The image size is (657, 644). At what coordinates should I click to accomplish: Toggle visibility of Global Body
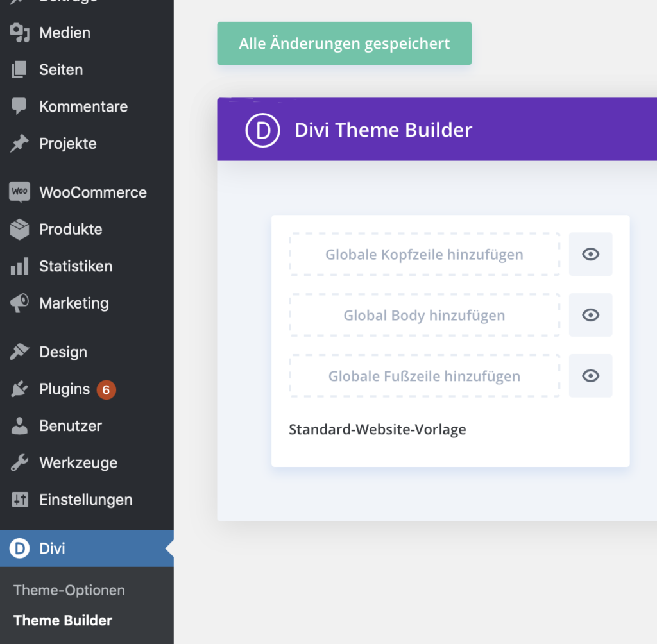(x=590, y=315)
